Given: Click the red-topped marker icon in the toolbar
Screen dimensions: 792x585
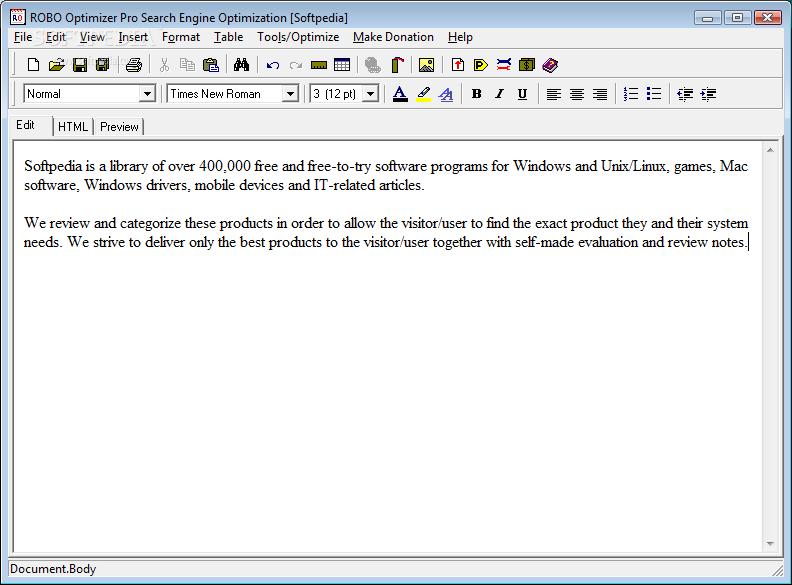Looking at the screenshot, I should tap(398, 65).
